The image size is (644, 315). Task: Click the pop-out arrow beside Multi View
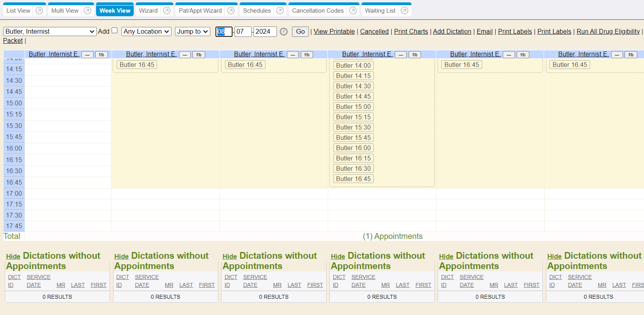pos(88,11)
